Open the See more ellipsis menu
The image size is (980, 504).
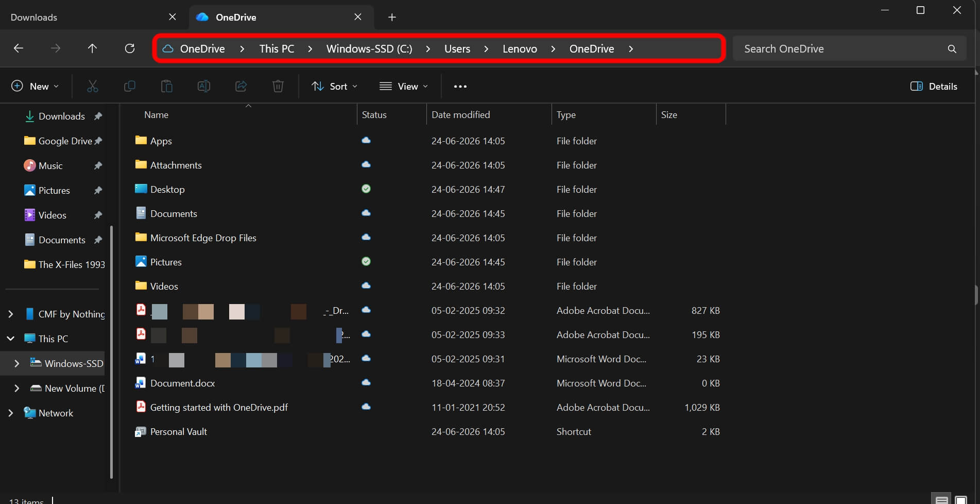[460, 87]
